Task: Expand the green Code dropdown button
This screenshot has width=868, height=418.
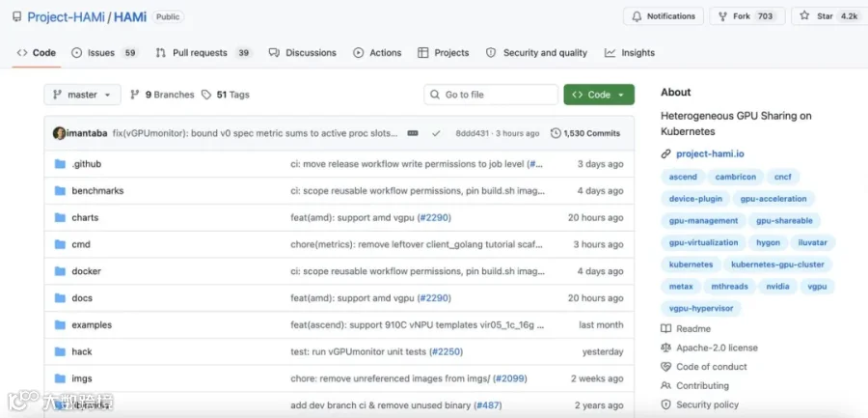Action: pyautogui.click(x=599, y=95)
